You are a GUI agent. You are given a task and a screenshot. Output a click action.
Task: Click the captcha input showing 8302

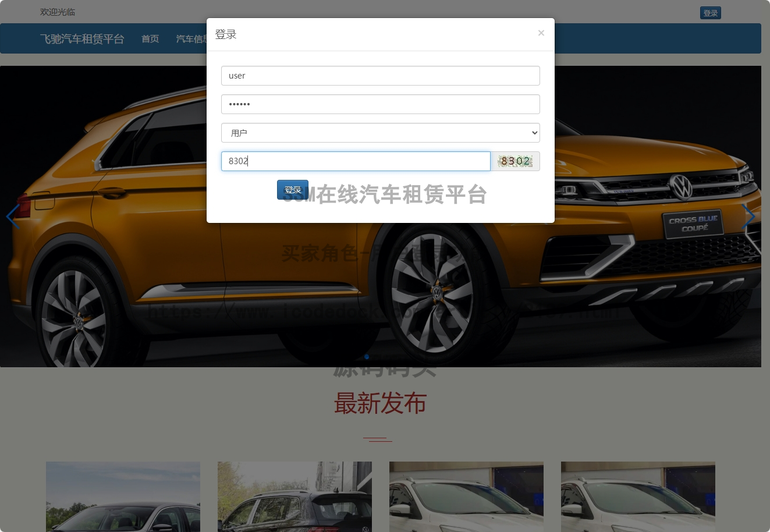point(356,161)
